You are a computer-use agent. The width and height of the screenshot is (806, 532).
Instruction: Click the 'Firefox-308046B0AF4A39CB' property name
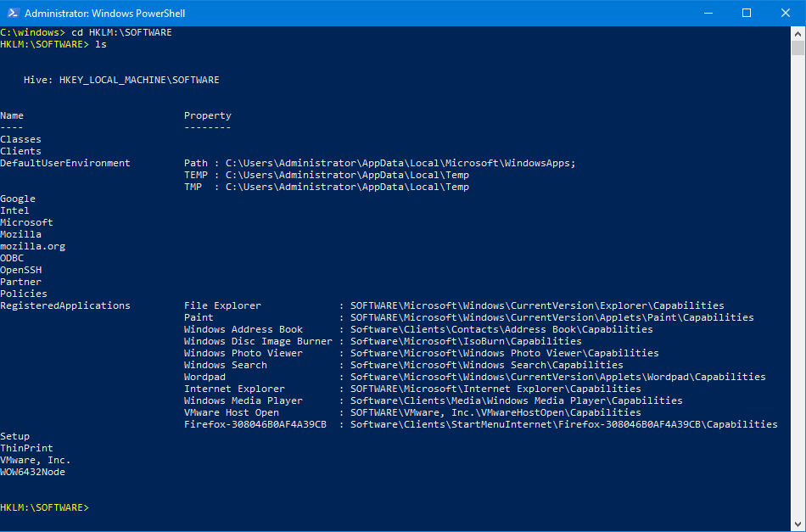255,424
